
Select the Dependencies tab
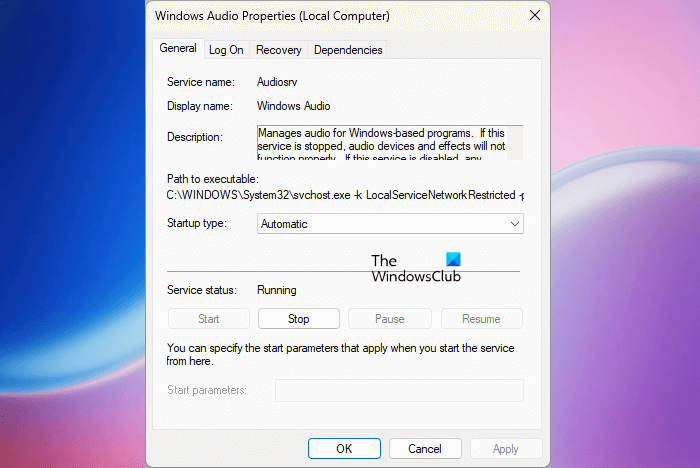tap(348, 50)
